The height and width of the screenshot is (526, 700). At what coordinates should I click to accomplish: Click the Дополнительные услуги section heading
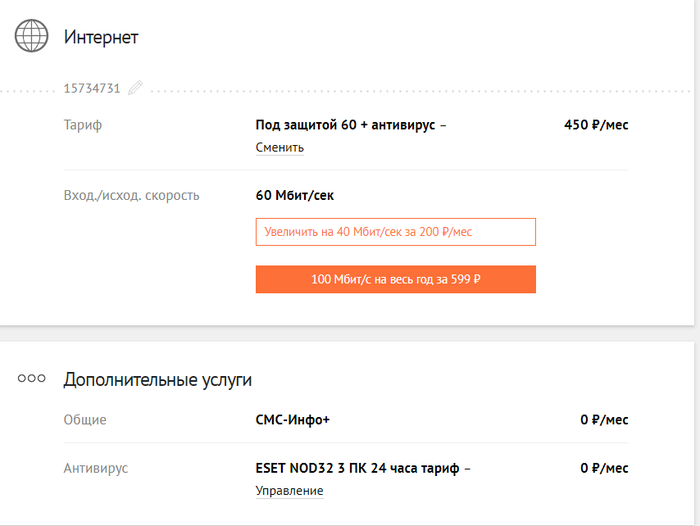coord(157,380)
